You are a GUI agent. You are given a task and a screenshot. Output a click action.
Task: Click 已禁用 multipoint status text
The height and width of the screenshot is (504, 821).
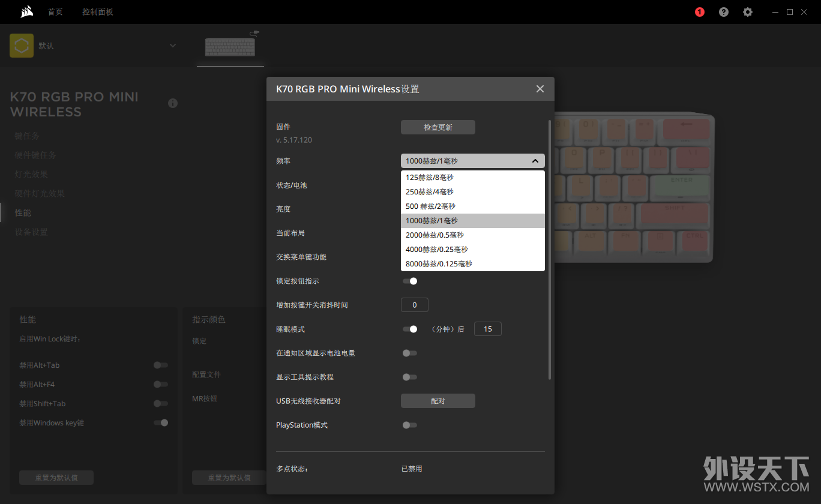click(x=412, y=469)
